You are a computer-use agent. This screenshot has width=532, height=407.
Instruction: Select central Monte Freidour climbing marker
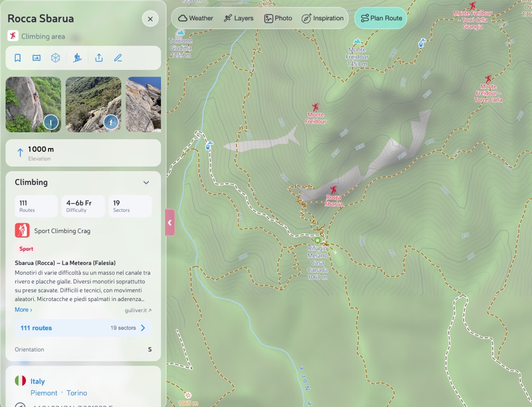click(x=315, y=107)
